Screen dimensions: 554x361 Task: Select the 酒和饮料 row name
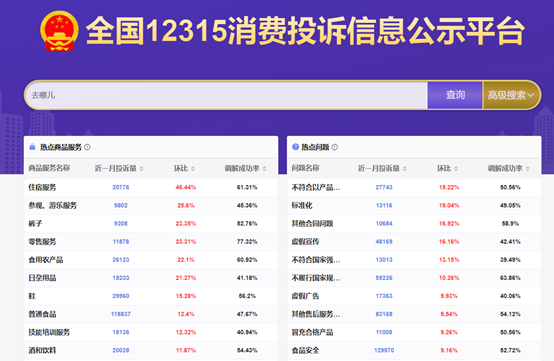point(42,350)
